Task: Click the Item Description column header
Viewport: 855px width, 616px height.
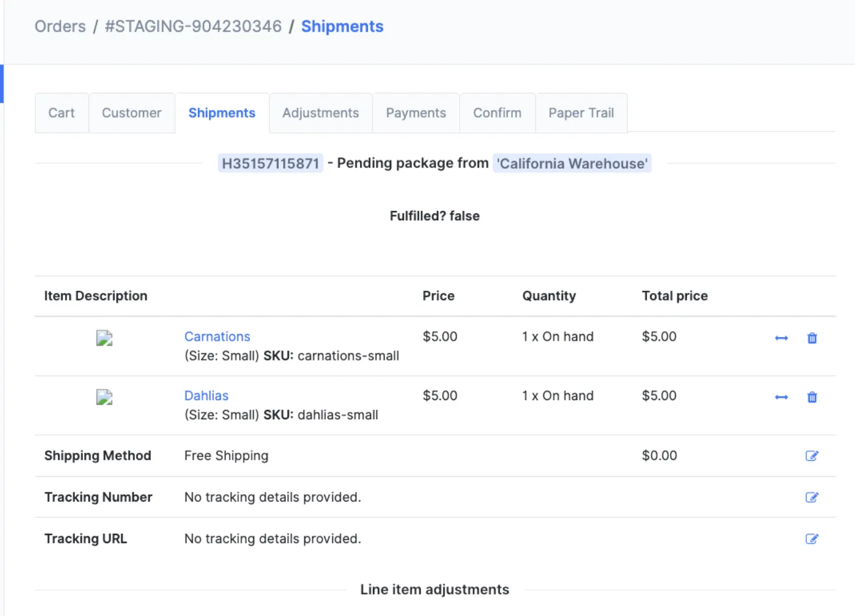Action: [96, 296]
